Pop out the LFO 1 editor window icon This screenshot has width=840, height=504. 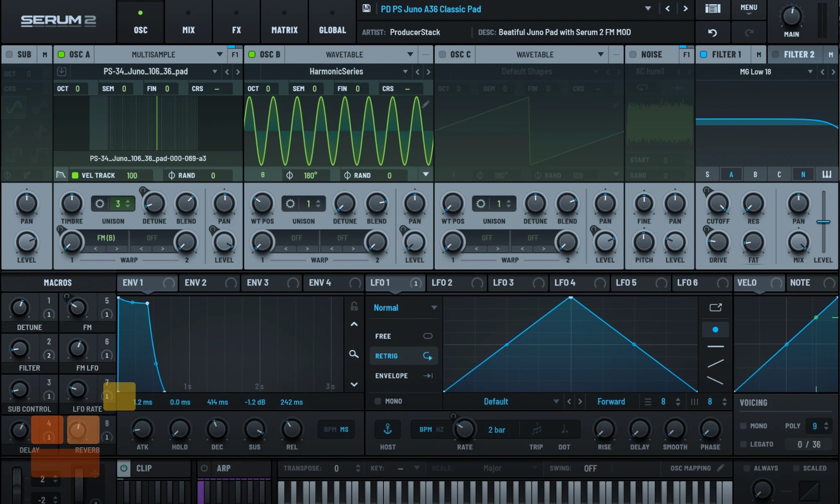click(x=715, y=307)
